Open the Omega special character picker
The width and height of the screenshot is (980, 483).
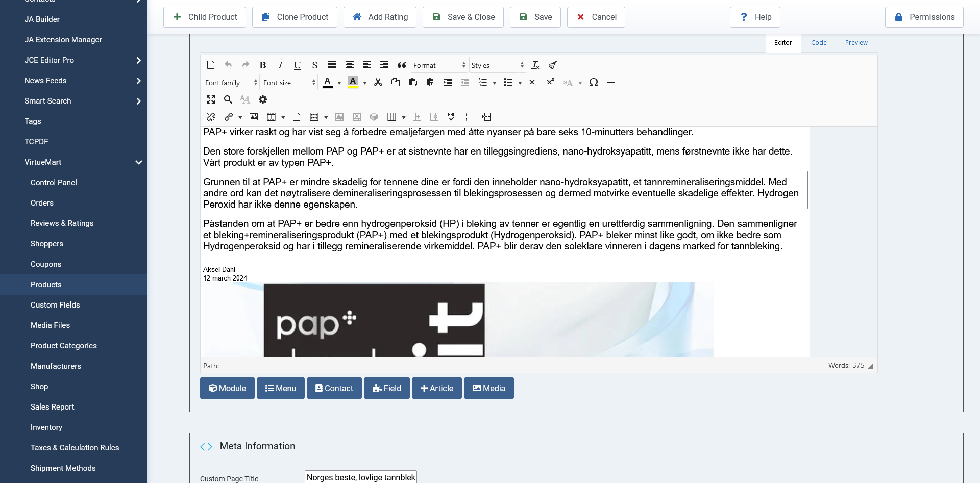593,83
